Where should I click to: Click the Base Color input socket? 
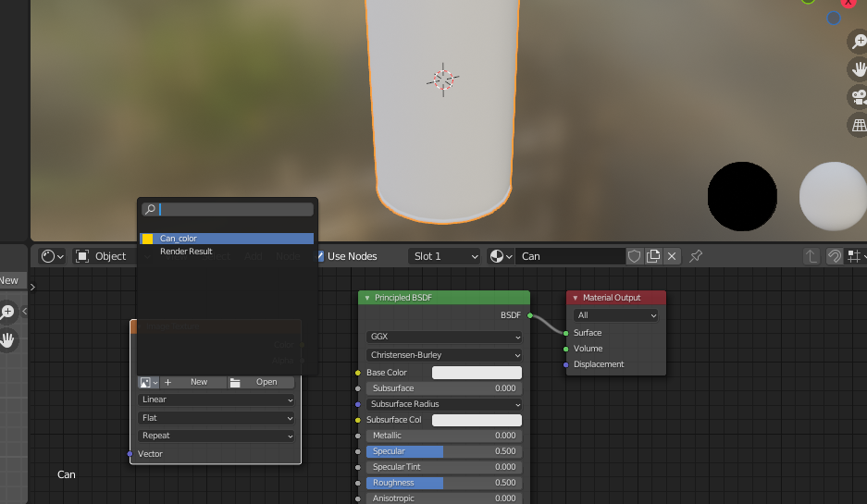358,373
